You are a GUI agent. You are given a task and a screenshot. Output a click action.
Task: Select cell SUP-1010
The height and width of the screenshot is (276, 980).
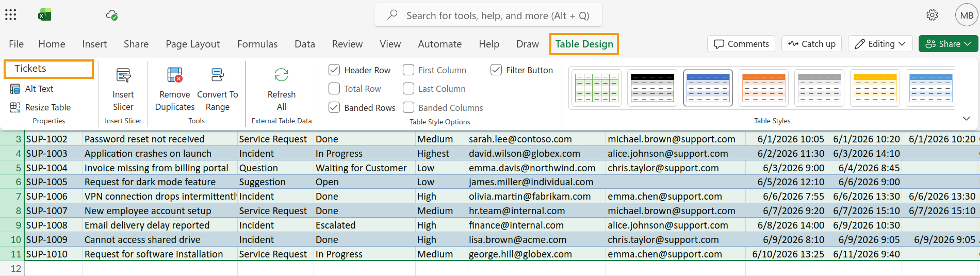pyautogui.click(x=54, y=254)
